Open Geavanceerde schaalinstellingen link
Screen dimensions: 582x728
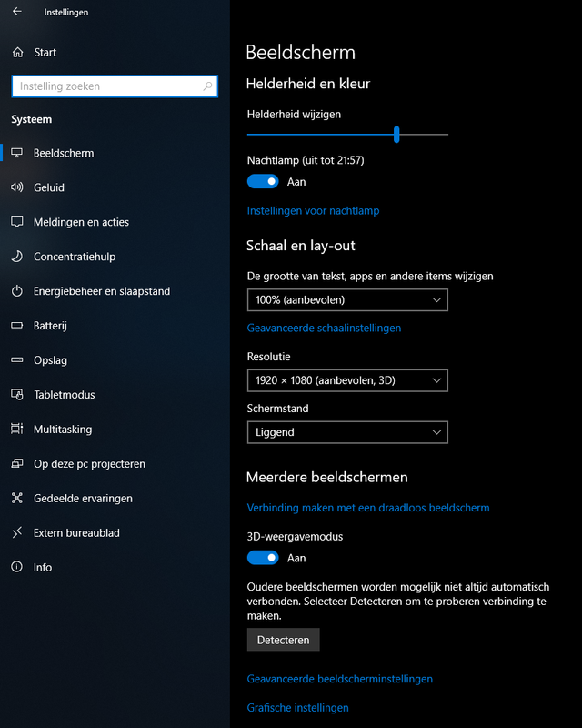324,328
